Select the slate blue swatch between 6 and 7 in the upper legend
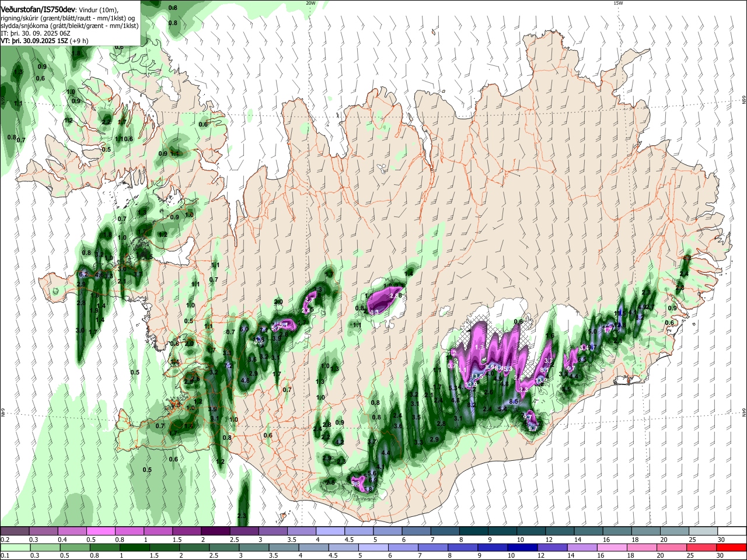Screen dimensions: 747x560 click(x=415, y=531)
